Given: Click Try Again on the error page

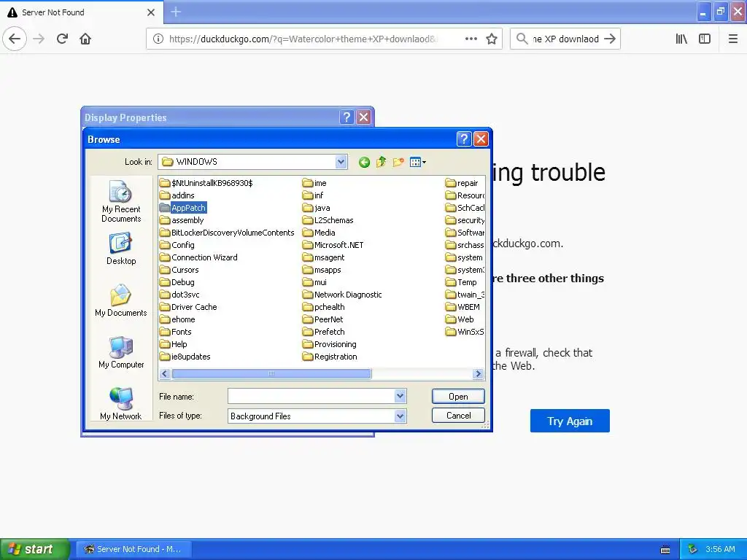Looking at the screenshot, I should click(570, 421).
